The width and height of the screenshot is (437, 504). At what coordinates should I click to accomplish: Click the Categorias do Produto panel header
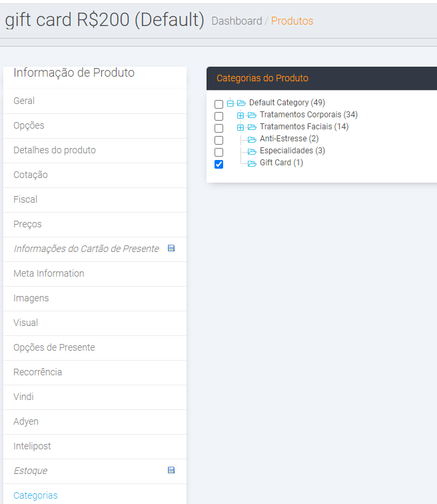(x=322, y=79)
